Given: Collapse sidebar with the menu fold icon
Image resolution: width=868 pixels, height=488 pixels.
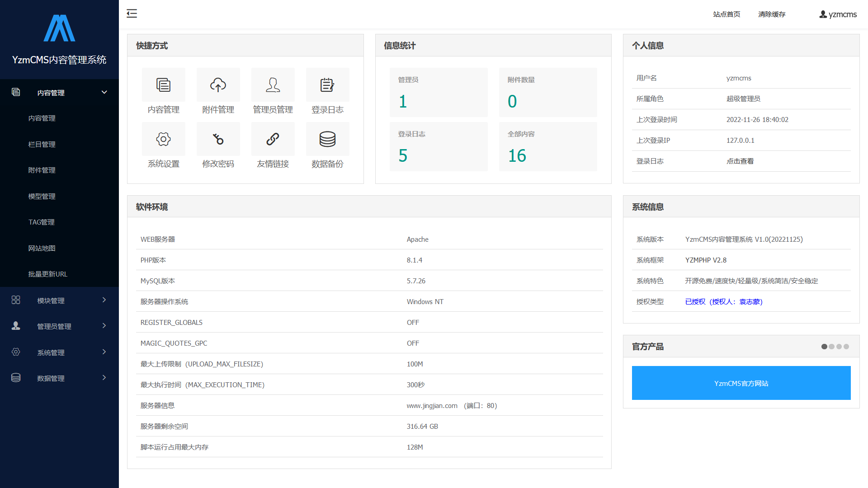Looking at the screenshot, I should [132, 14].
